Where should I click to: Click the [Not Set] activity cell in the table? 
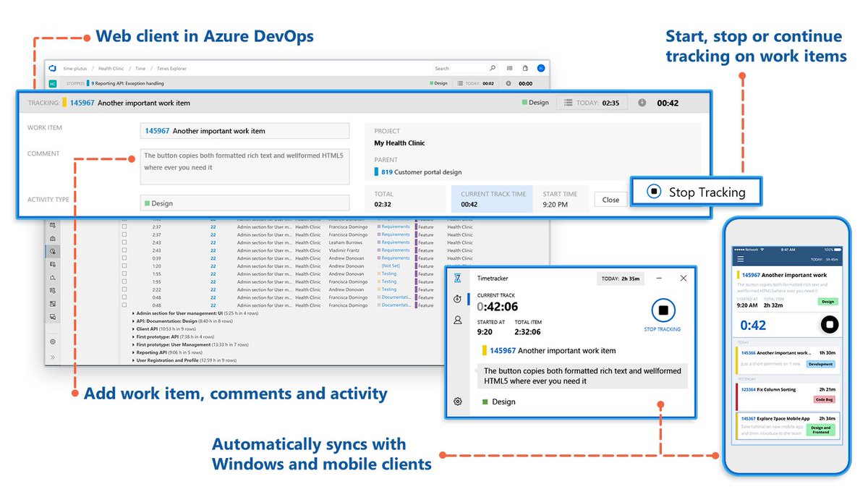[390, 266]
